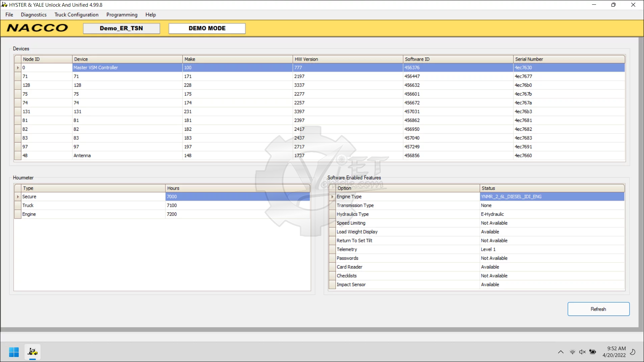Click the notification moon icon
This screenshot has width=644, height=362.
633,352
